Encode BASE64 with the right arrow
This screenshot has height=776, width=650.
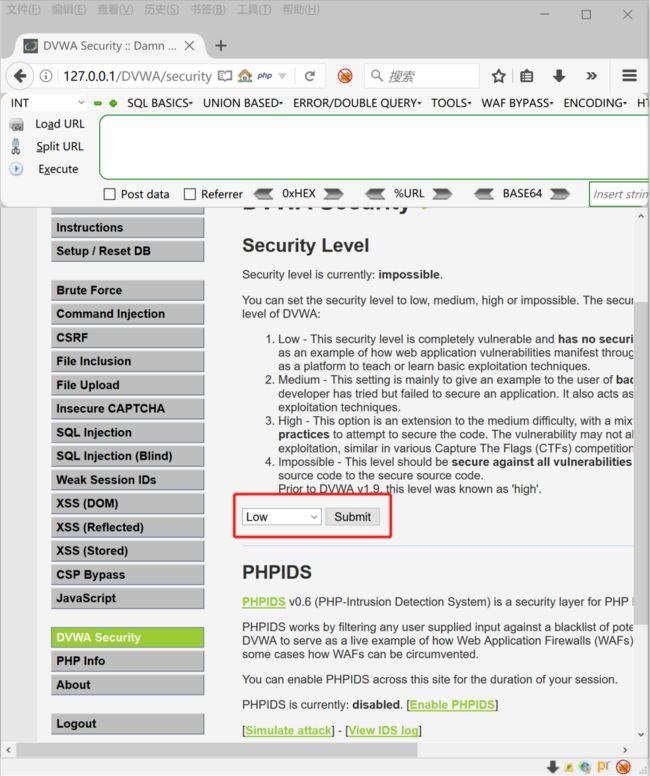pyautogui.click(x=559, y=194)
